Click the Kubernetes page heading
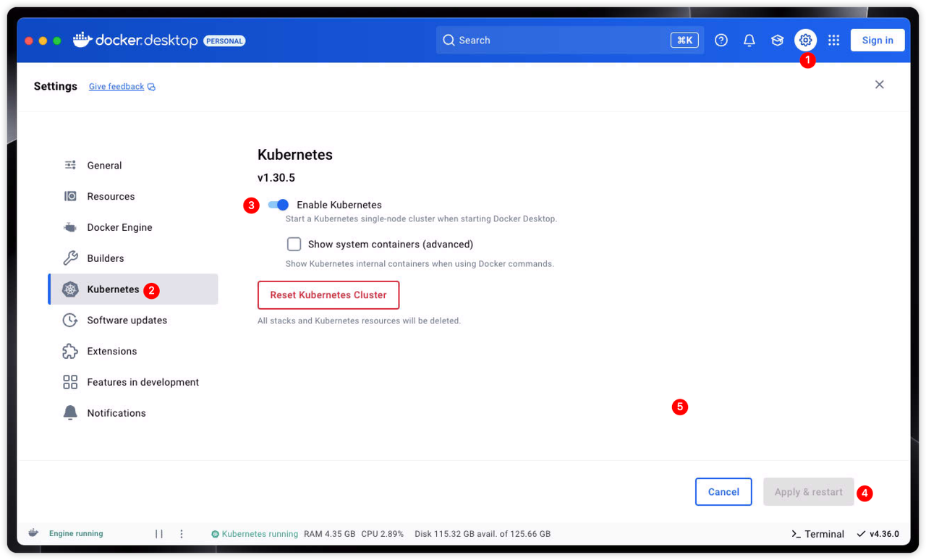Image resolution: width=926 pixels, height=560 pixels. tap(295, 155)
